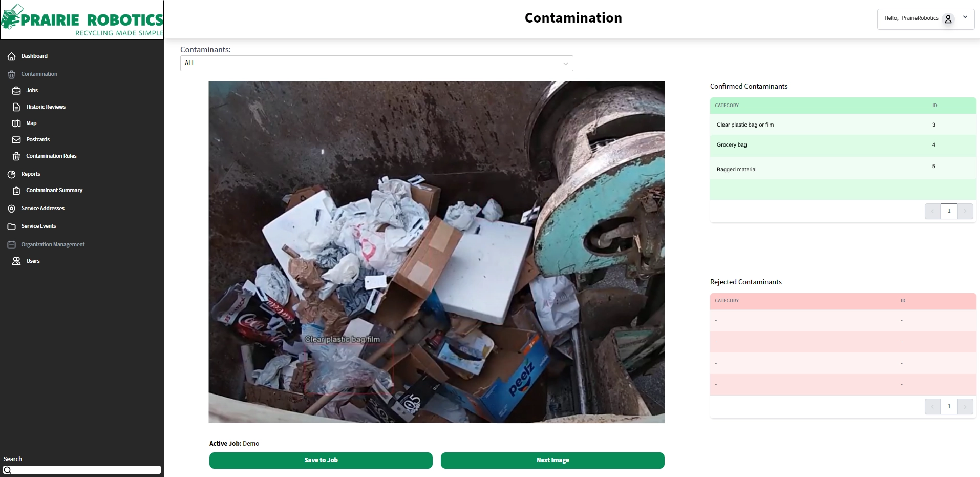Click the search input field
This screenshot has height=477, width=980.
coord(82,470)
